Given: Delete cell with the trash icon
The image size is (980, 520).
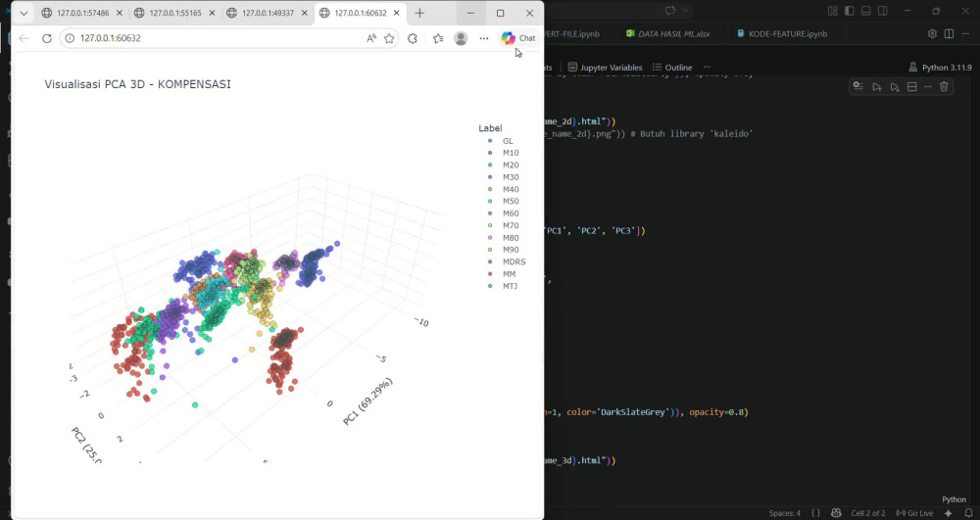Looking at the screenshot, I should coord(945,87).
